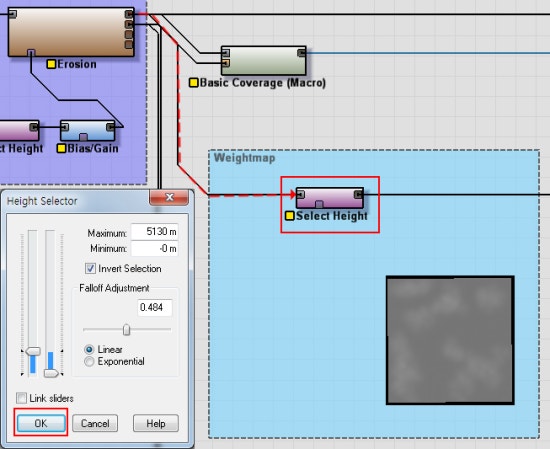Click the mask port under Erosion node
This screenshot has width=550, height=449.
click(31, 53)
